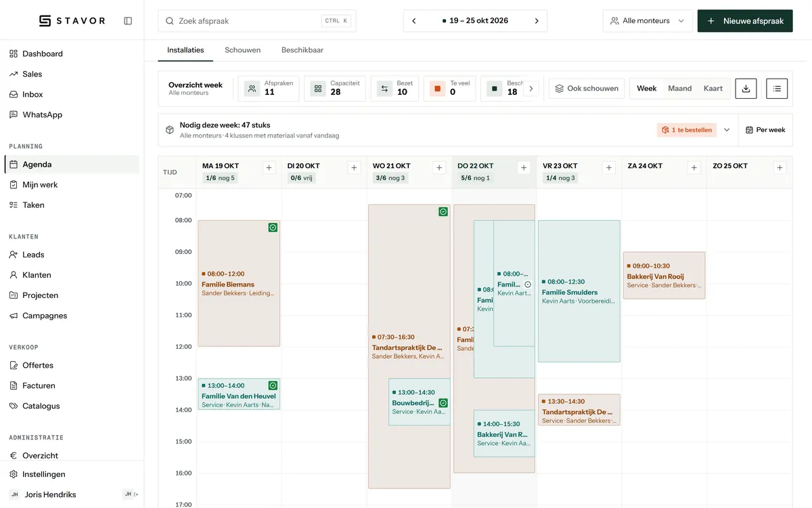
Task: Click the Catalogus tag icon
Action: point(14,406)
